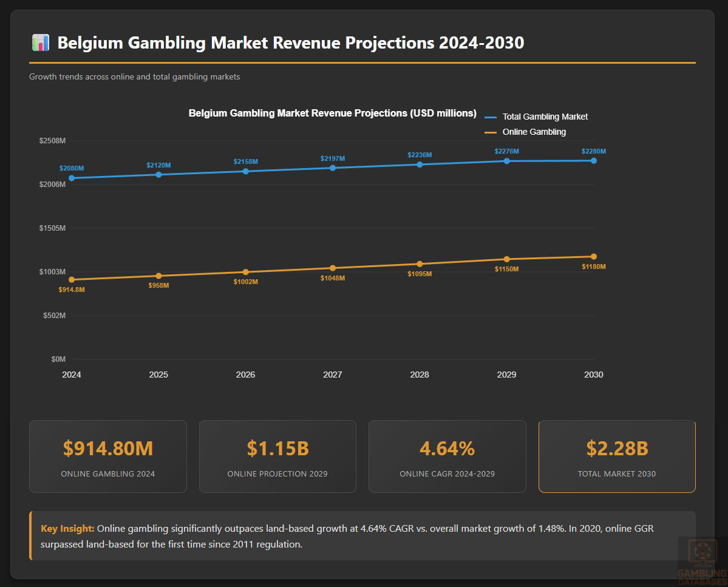Viewport: 728px width, 587px height.
Task: Open the Online Projection 2029 stat card
Action: point(277,456)
